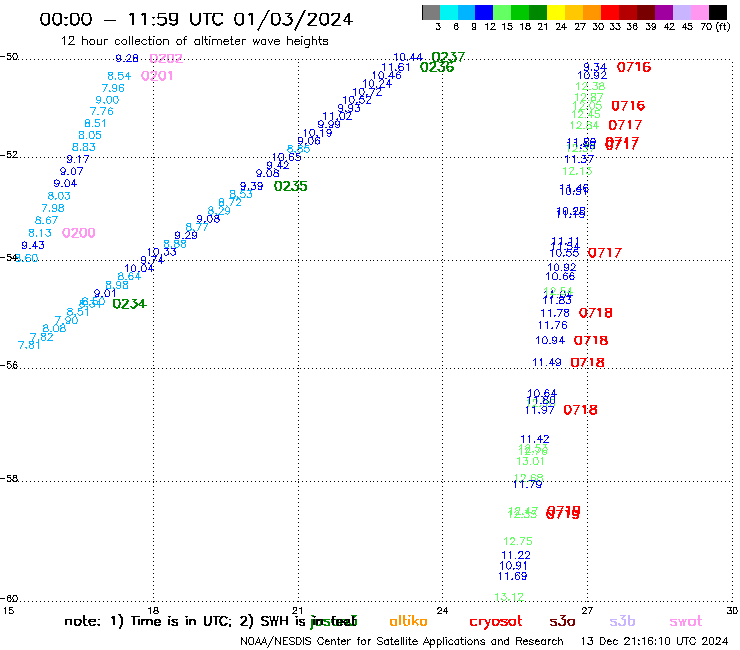Viewport: 740px width, 650px height.
Task: Click the wave height value 8.54
Action: click(119, 76)
